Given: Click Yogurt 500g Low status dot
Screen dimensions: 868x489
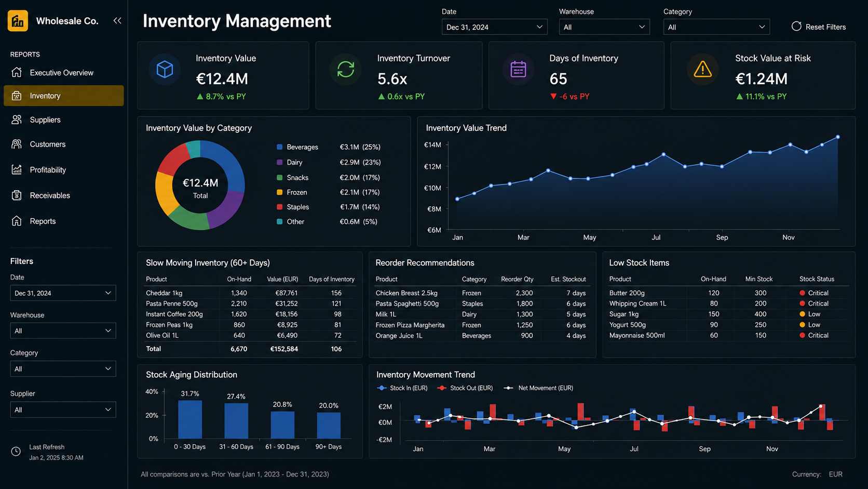Looking at the screenshot, I should [x=802, y=325].
